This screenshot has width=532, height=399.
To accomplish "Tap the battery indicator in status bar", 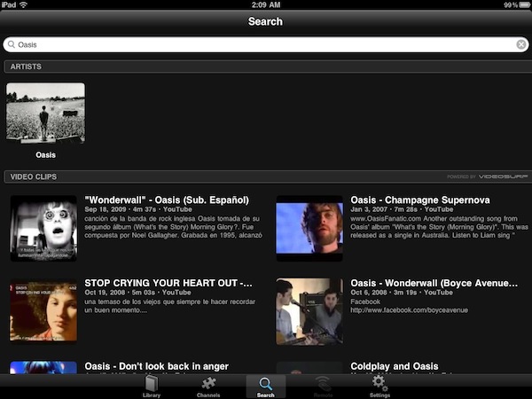I will pos(521,5).
